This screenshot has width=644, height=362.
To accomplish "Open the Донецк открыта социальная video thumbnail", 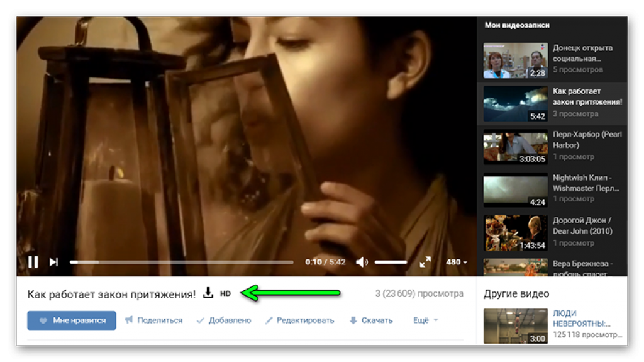I will tap(515, 60).
